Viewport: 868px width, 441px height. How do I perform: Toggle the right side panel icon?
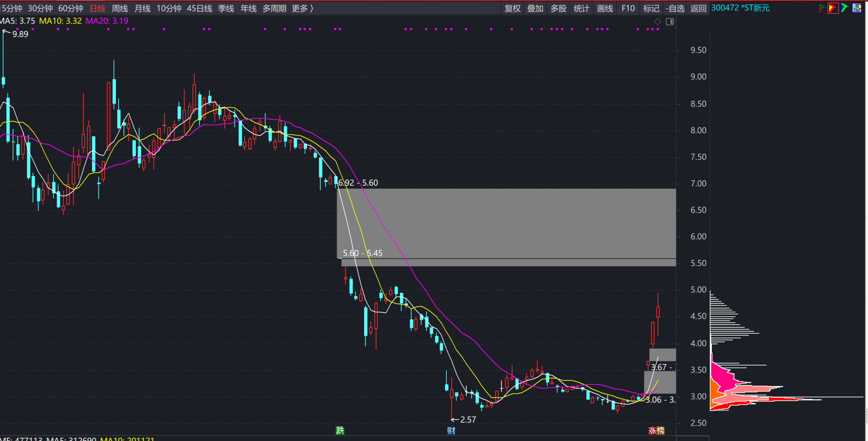pyautogui.click(x=670, y=22)
